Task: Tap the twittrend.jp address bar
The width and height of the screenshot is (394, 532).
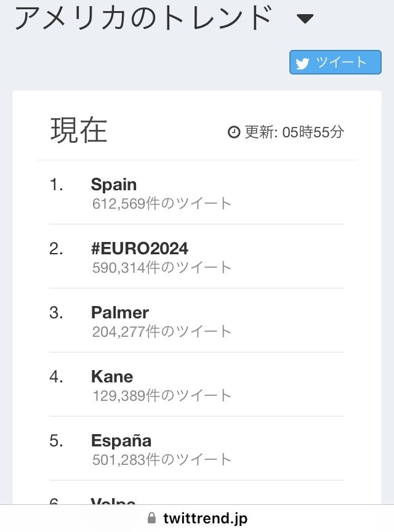Action: click(206, 518)
